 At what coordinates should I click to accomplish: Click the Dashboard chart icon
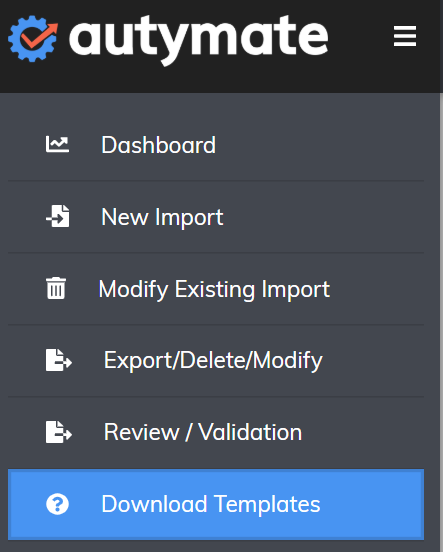coord(57,144)
